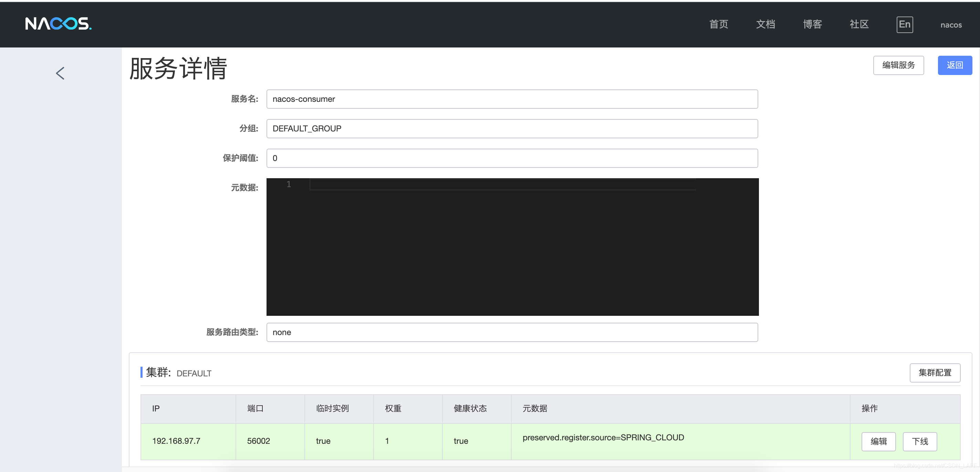980x472 pixels.
Task: Open the nacos user menu
Action: [x=951, y=25]
